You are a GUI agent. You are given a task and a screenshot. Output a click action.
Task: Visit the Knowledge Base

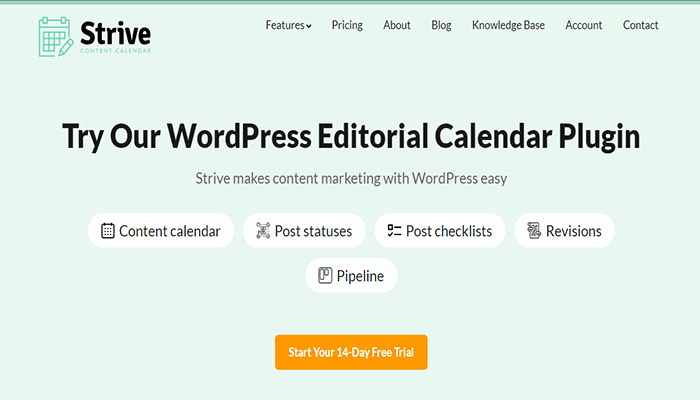[508, 25]
